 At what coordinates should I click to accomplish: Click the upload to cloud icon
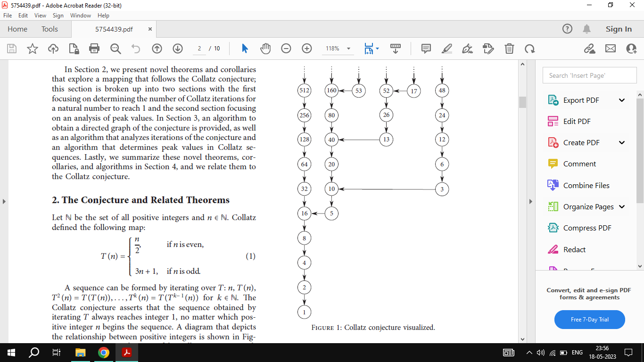tap(53, 49)
